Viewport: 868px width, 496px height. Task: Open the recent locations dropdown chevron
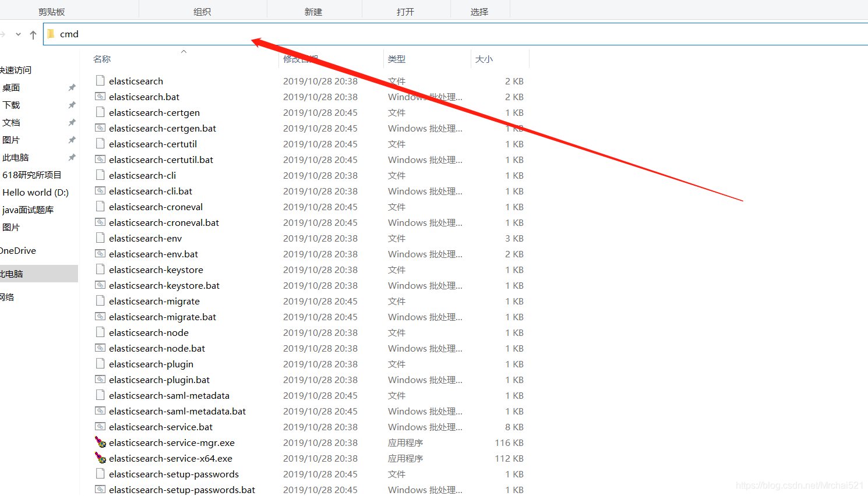pos(18,34)
